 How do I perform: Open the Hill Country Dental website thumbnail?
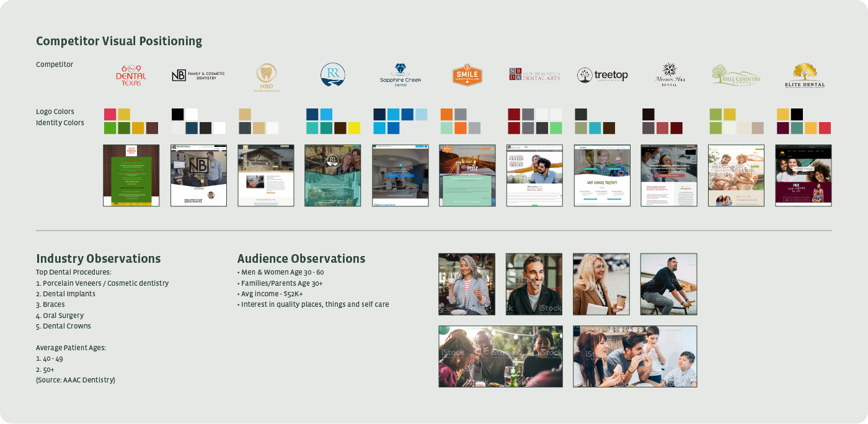737,175
